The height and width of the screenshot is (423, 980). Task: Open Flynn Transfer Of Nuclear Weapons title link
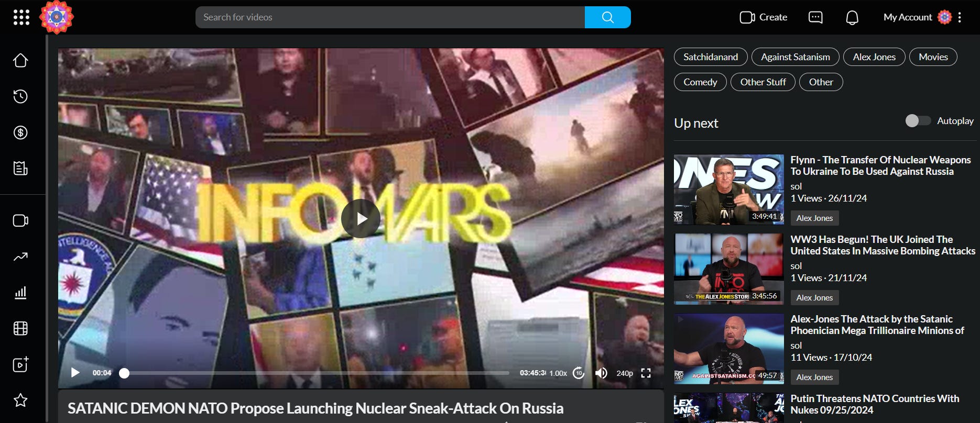(880, 166)
